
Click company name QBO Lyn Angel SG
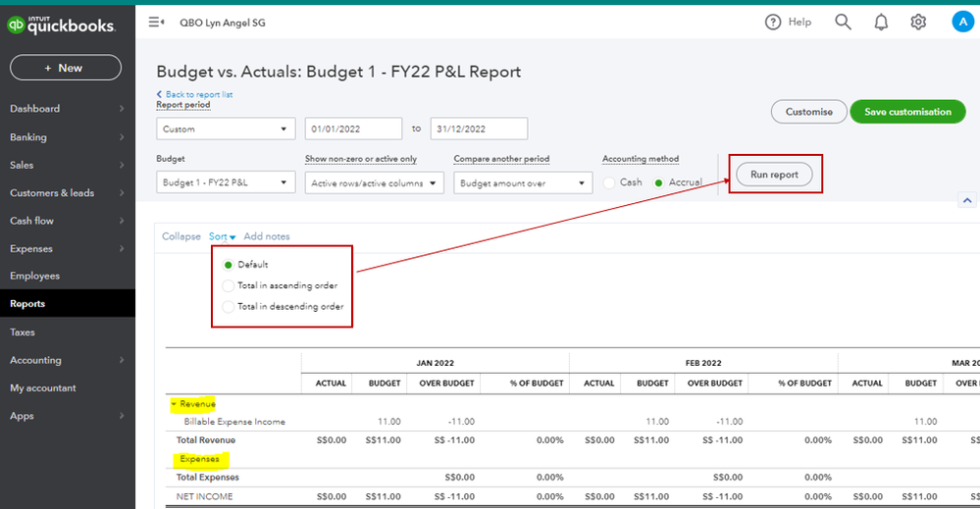click(x=223, y=24)
